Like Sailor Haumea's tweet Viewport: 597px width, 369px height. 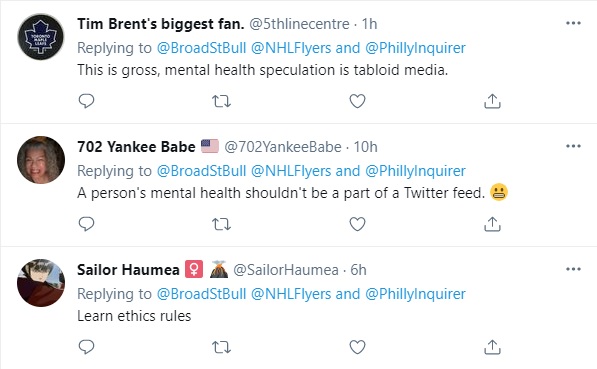click(x=357, y=347)
